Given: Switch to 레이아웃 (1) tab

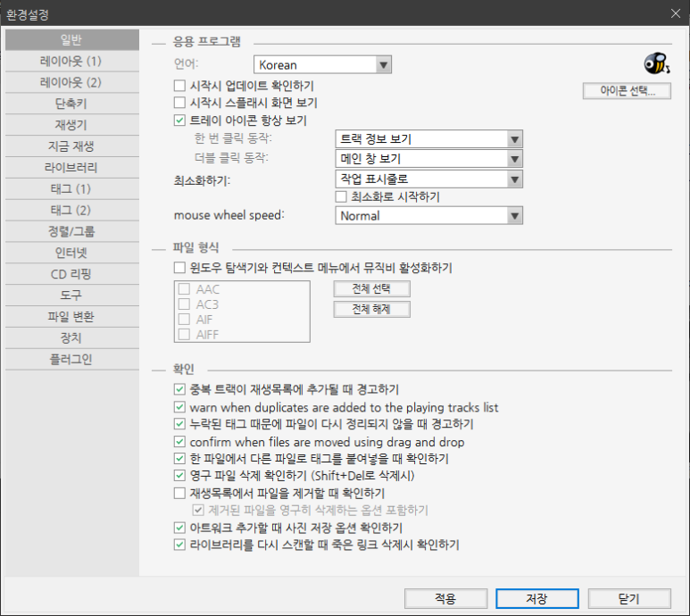Looking at the screenshot, I should (71, 62).
